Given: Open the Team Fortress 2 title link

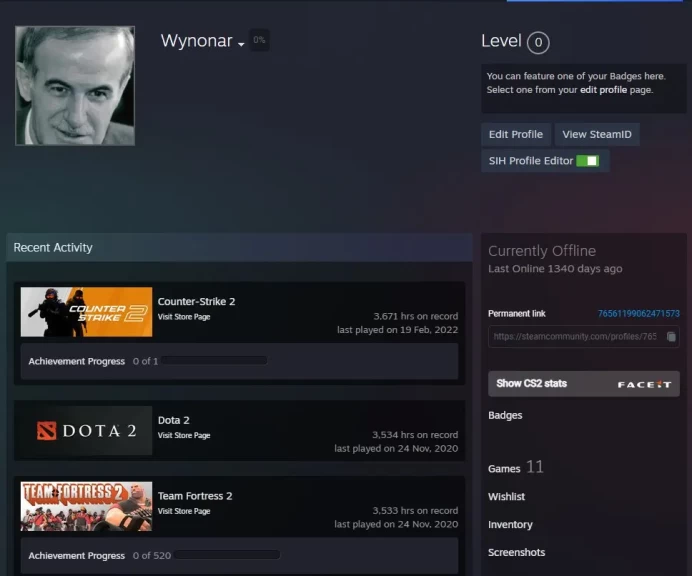Looking at the screenshot, I should click(x=195, y=496).
